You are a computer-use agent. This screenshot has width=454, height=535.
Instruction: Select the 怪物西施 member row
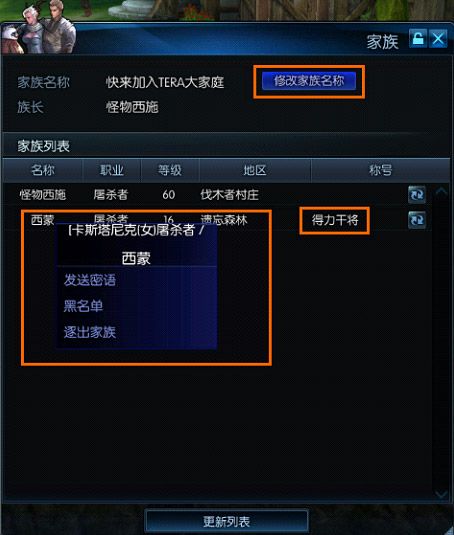218,195
